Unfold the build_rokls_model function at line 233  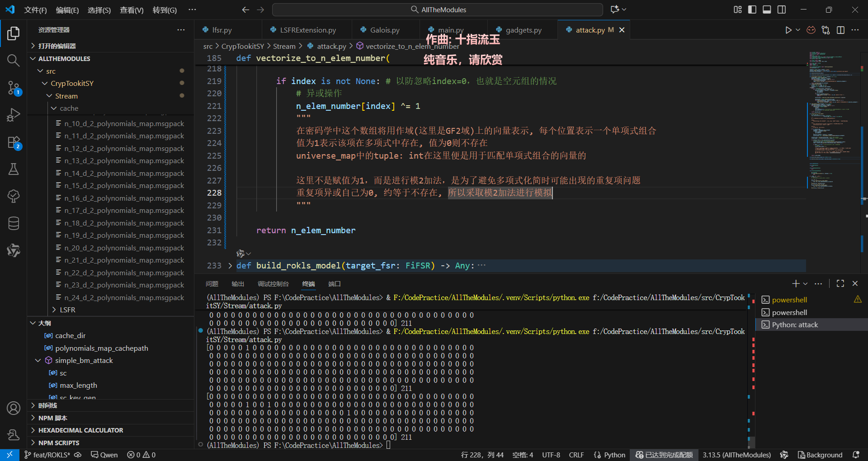pyautogui.click(x=230, y=266)
